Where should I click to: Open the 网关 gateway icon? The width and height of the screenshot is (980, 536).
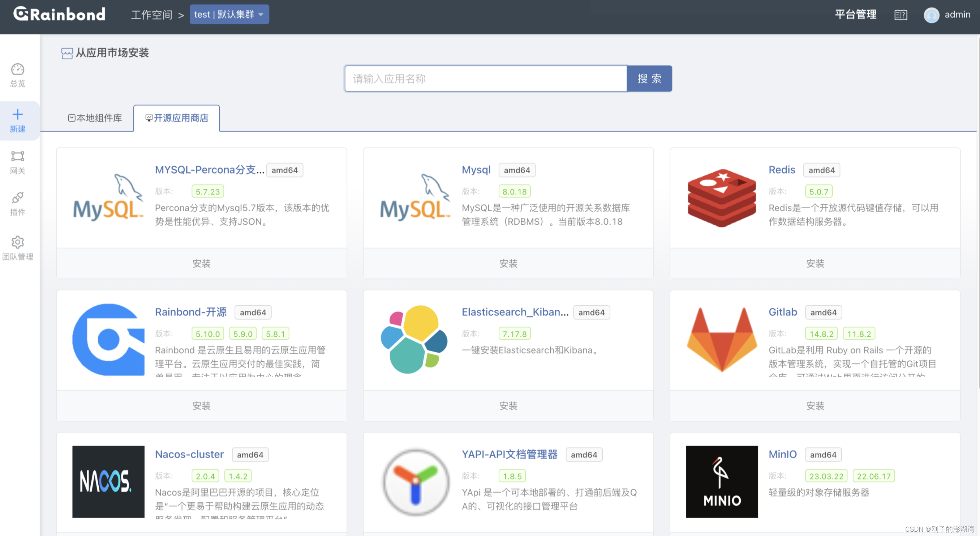tap(17, 157)
